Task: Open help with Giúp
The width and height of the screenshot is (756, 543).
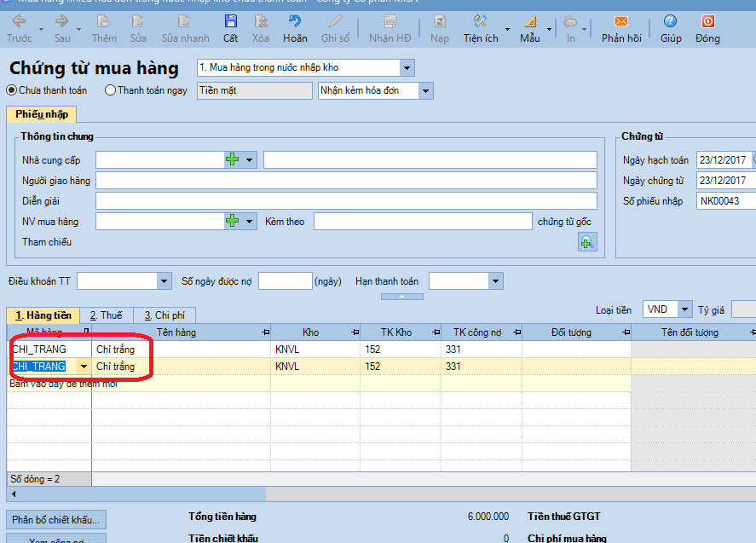Action: pyautogui.click(x=670, y=29)
